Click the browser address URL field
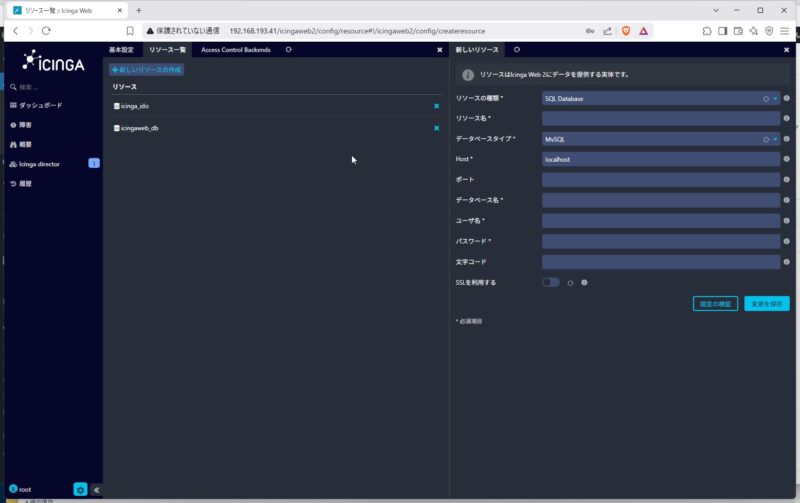 (357, 31)
